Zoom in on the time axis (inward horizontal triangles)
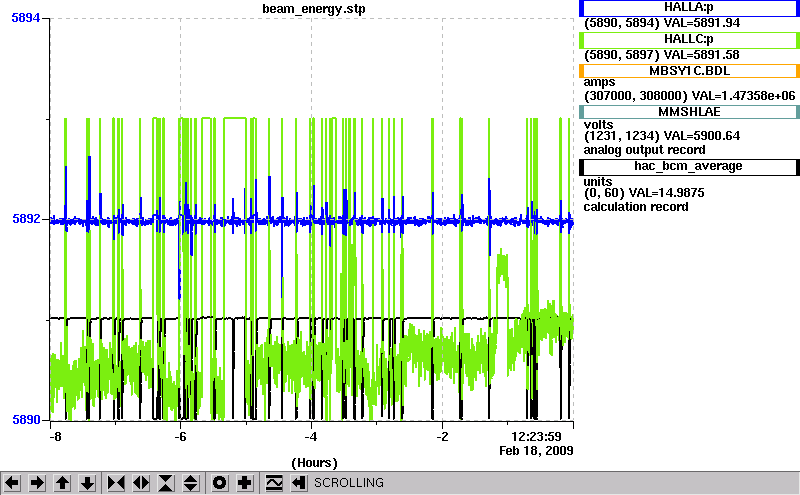 (116, 483)
